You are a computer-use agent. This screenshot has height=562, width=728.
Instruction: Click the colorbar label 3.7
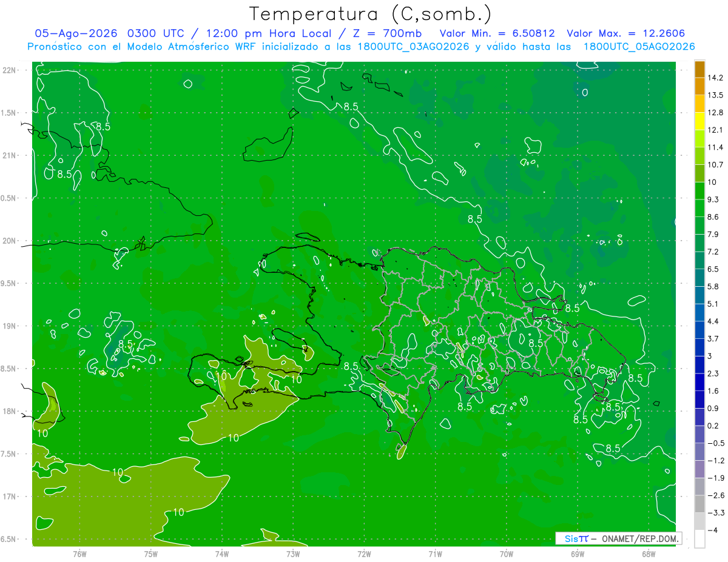tap(713, 338)
